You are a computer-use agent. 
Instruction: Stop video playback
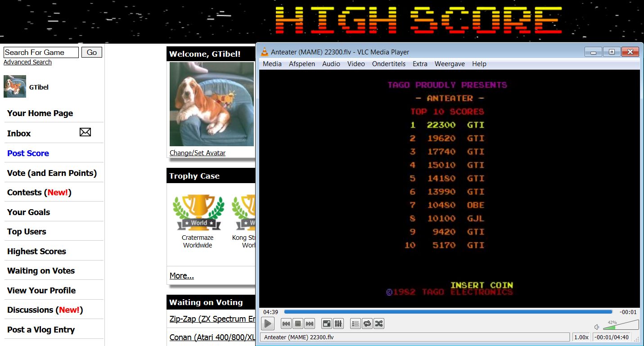[x=297, y=324]
